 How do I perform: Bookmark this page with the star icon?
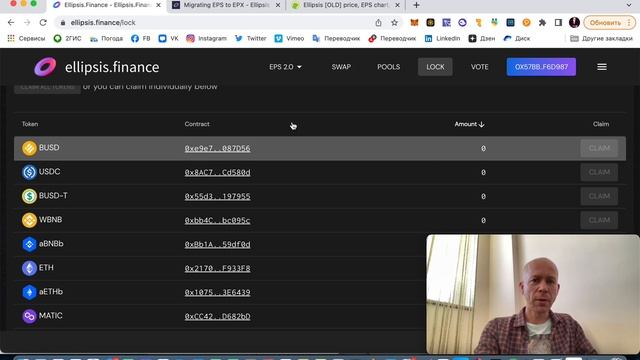[x=394, y=23]
